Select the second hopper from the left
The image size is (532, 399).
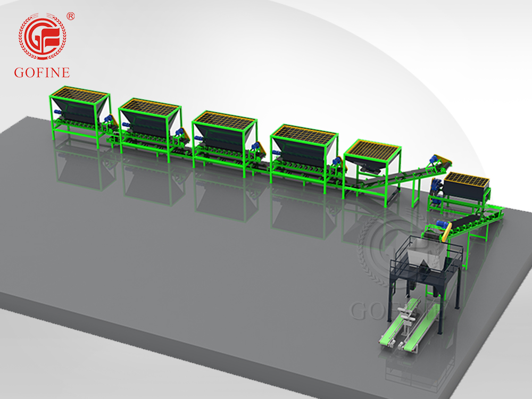coord(148,122)
